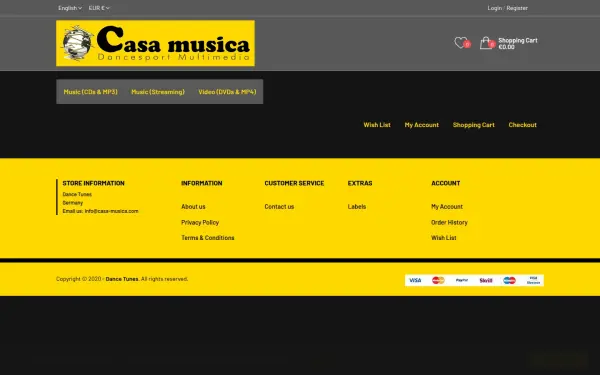The image size is (600, 375).
Task: Click the info@casa-musica.com email address
Action: click(x=111, y=211)
